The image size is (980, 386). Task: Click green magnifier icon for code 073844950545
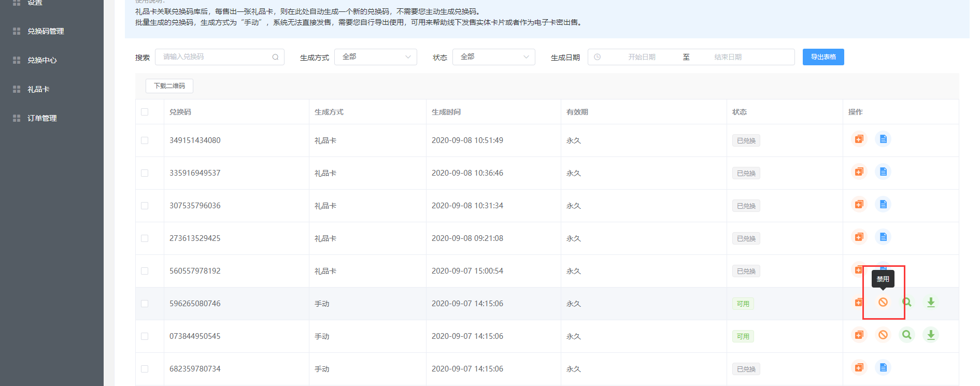click(x=907, y=335)
